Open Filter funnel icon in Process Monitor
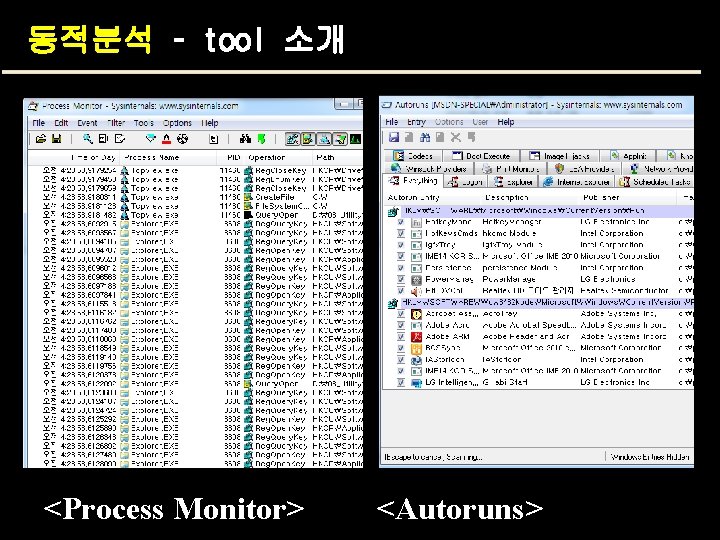The image size is (720, 540). point(151,139)
